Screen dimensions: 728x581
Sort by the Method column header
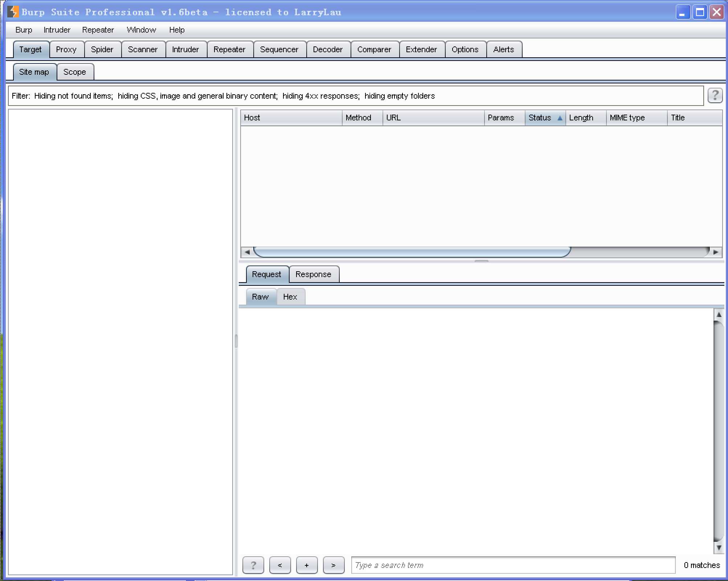[362, 118]
